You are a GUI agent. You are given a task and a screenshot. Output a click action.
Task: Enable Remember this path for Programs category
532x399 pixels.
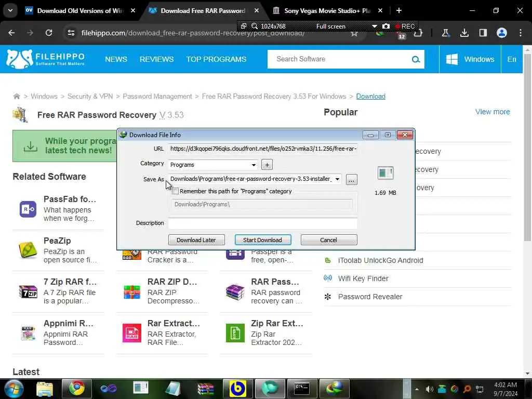pyautogui.click(x=176, y=191)
